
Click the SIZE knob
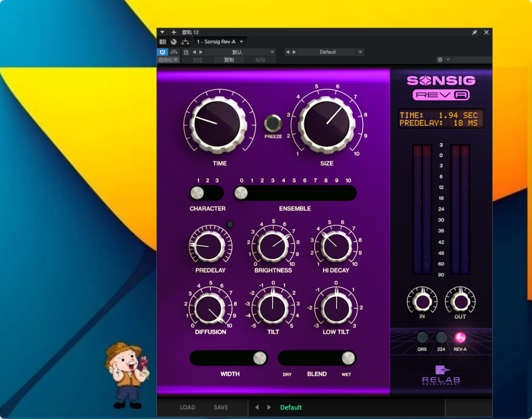pos(326,125)
